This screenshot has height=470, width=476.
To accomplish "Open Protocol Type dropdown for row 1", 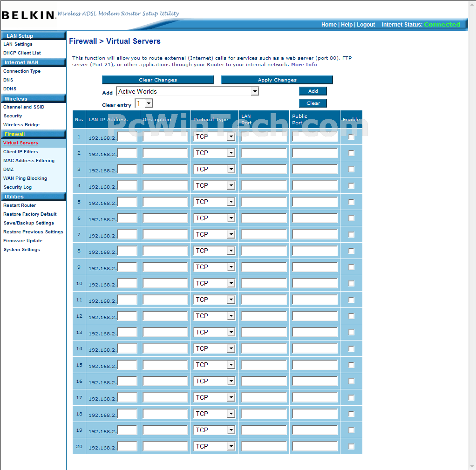I will pyautogui.click(x=214, y=137).
